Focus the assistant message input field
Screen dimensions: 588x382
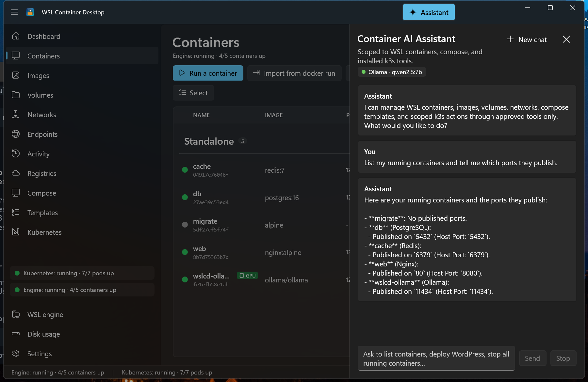tap(436, 358)
